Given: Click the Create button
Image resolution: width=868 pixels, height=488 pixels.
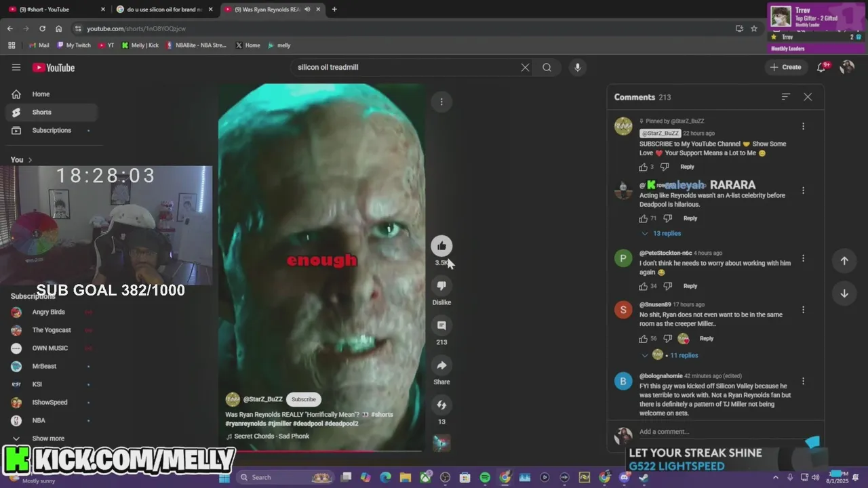Looking at the screenshot, I should click(786, 67).
